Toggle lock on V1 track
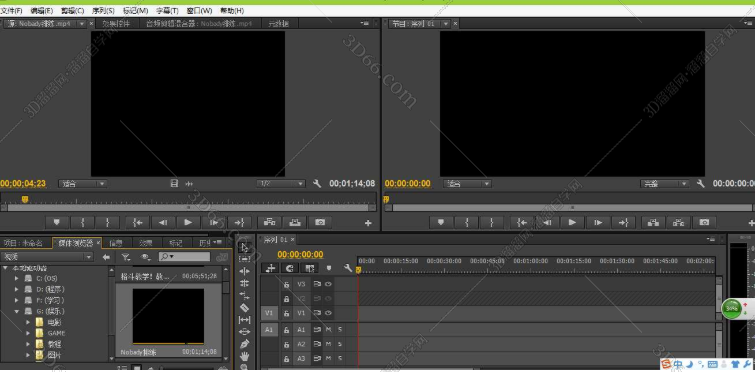Viewport: 755px width, 372px height. (286, 313)
